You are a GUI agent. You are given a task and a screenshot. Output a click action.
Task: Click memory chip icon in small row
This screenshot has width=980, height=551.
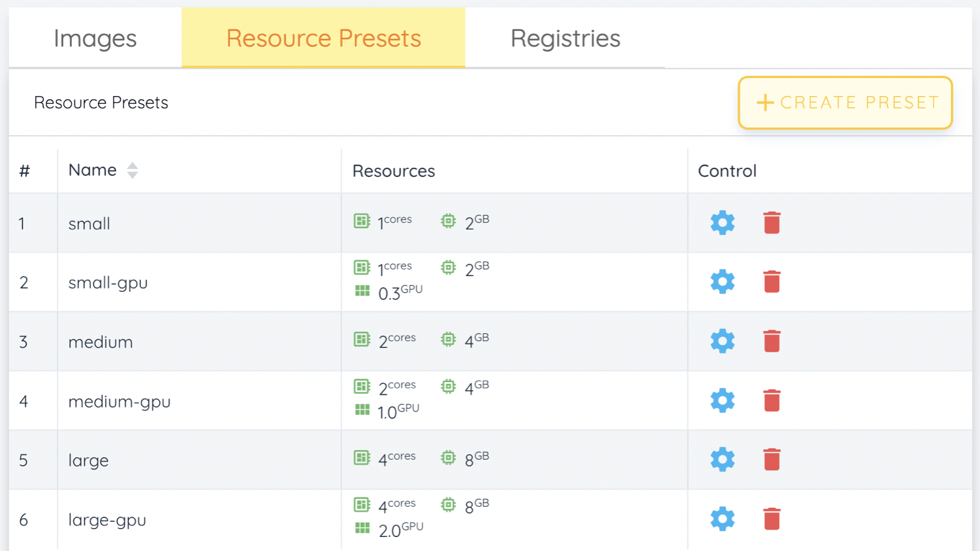pyautogui.click(x=448, y=221)
